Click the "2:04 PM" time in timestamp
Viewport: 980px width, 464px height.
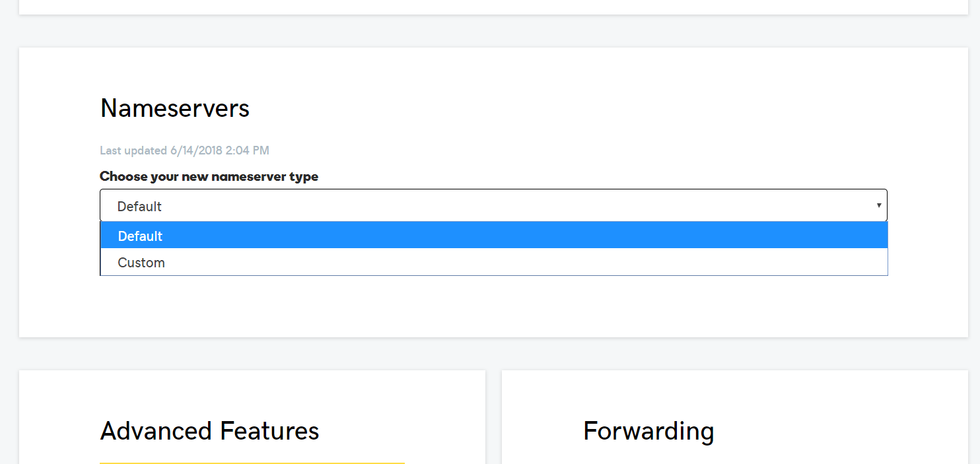(x=248, y=150)
